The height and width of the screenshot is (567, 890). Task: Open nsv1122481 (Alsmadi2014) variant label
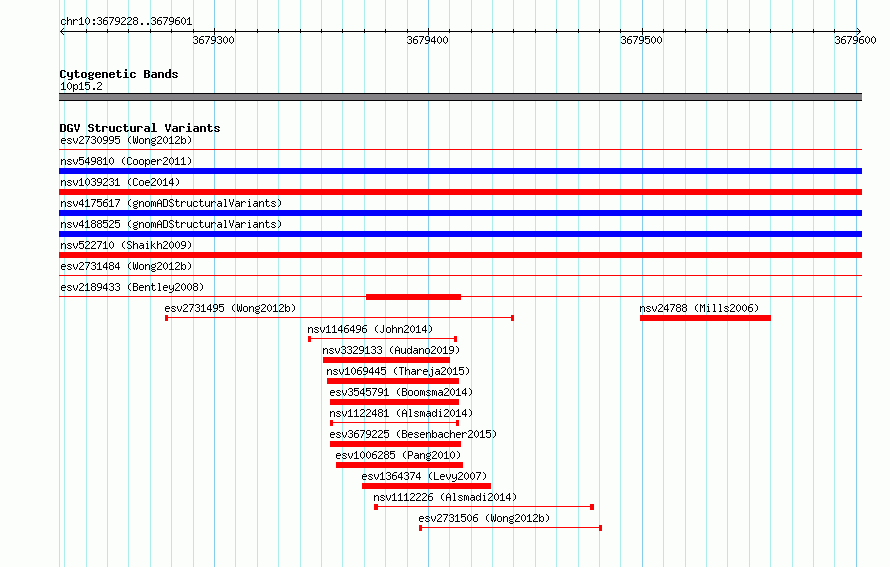click(x=401, y=413)
